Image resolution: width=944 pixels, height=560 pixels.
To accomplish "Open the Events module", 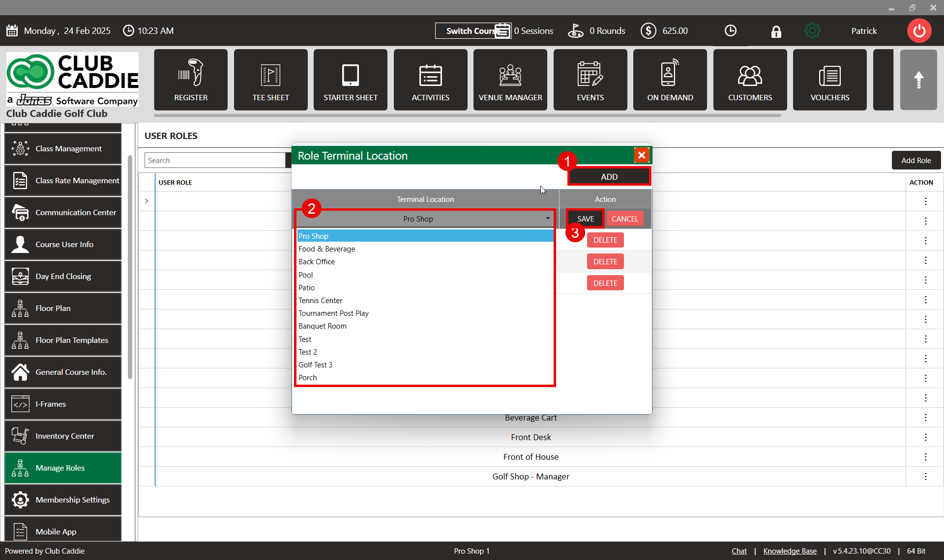I will pyautogui.click(x=590, y=80).
